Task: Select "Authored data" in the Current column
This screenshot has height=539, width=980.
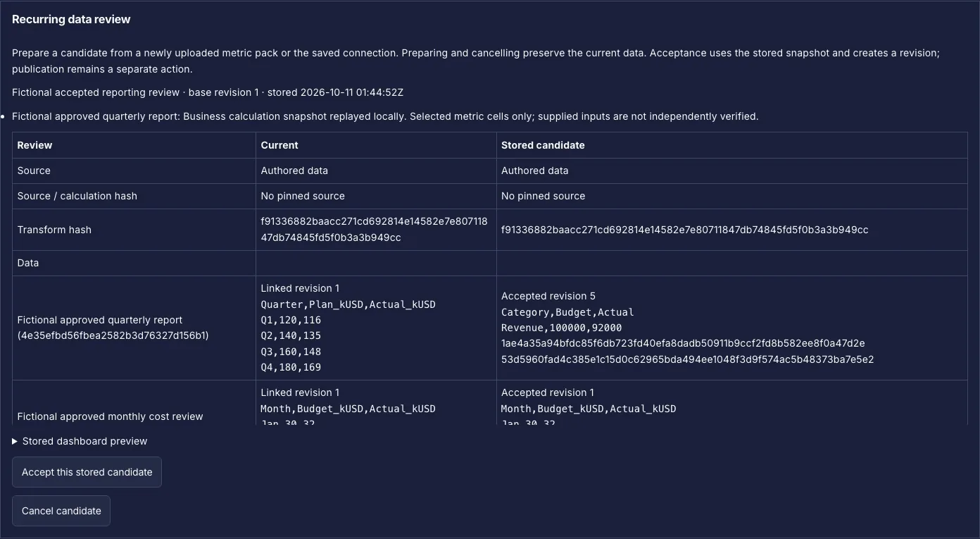Action: (x=294, y=171)
